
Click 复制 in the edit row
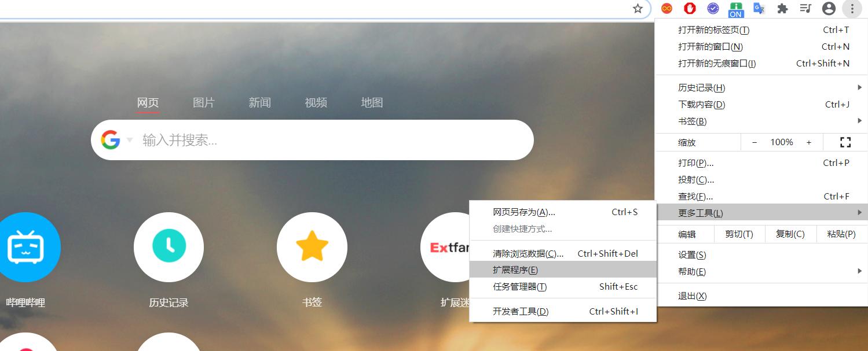[x=790, y=234]
